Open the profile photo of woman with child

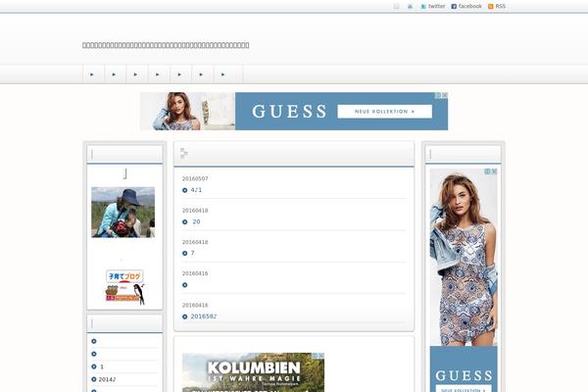123,213
